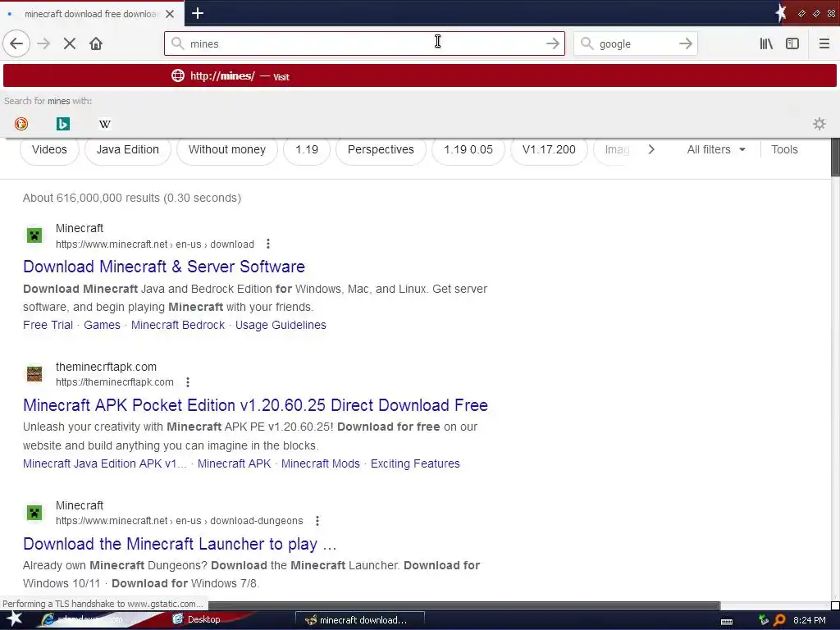Select the 1.19 filter chip
840x630 pixels.
[307, 149]
